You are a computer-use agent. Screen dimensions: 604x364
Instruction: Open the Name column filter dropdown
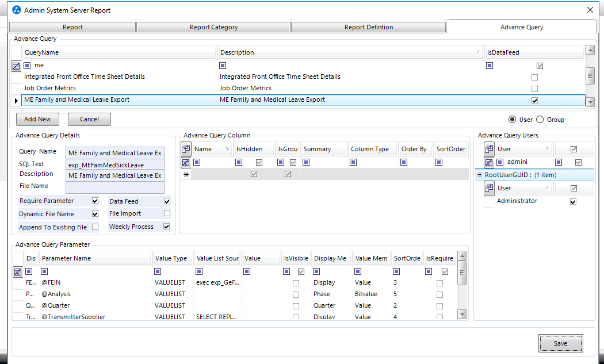[229, 150]
